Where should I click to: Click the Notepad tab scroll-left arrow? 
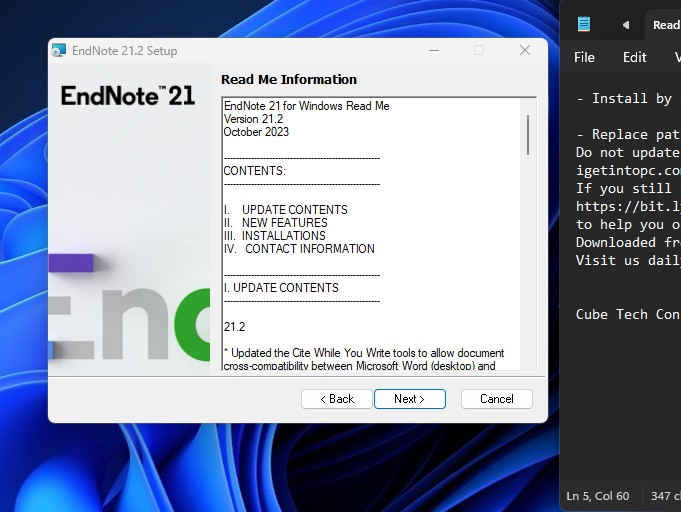click(625, 25)
